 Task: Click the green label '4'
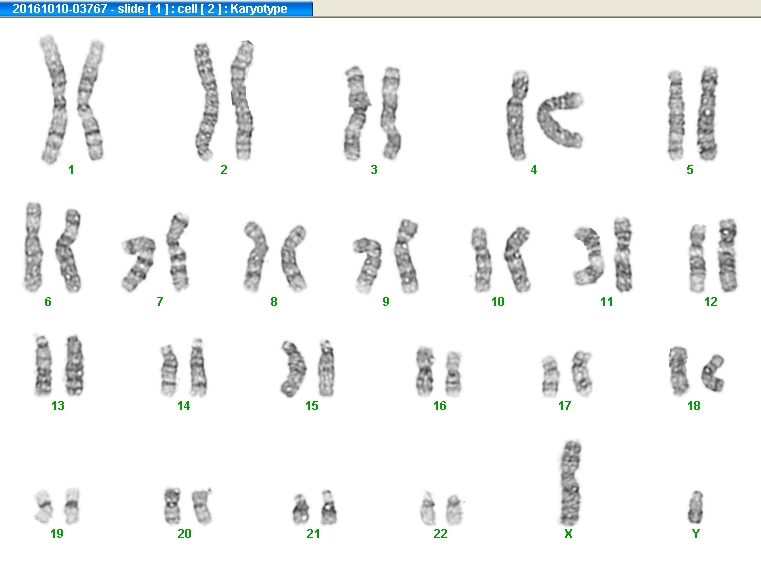click(x=534, y=170)
